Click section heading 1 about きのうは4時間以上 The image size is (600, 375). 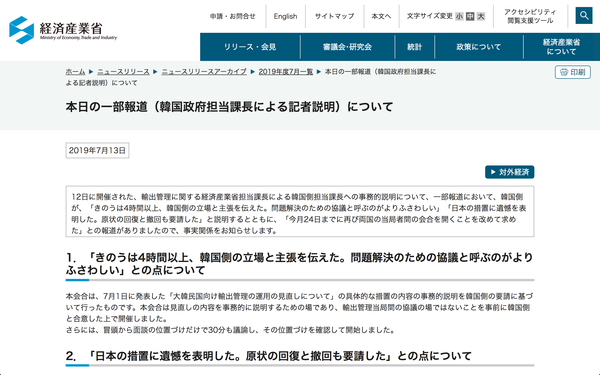click(x=300, y=264)
